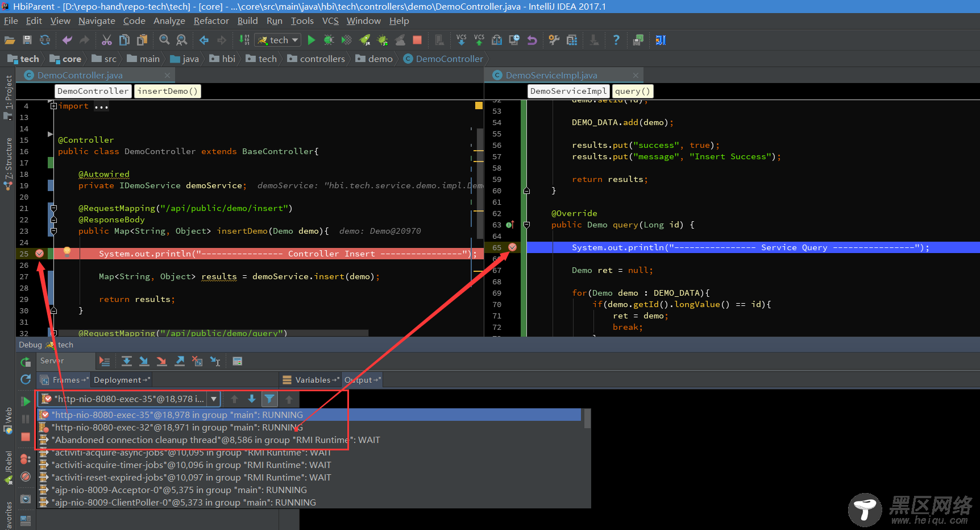Click the Drop Frame debug icon

click(197, 361)
